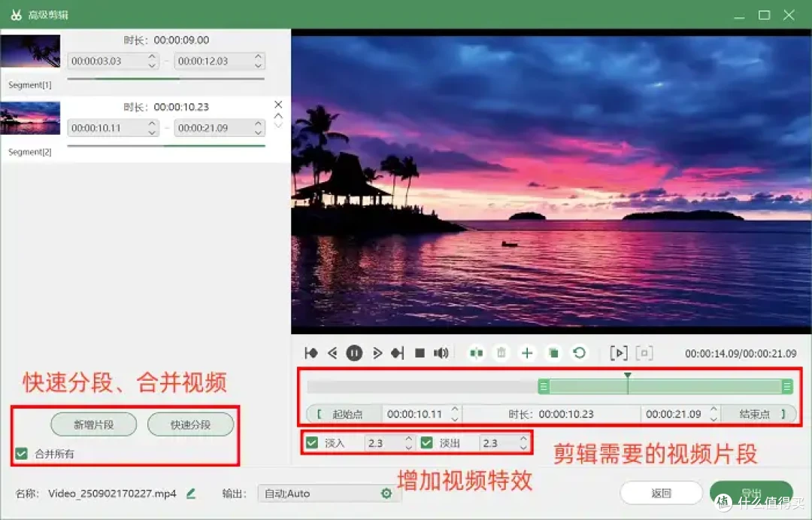
Task: Decrease timeline end point 00:00:21.09 spinner
Action: click(714, 418)
